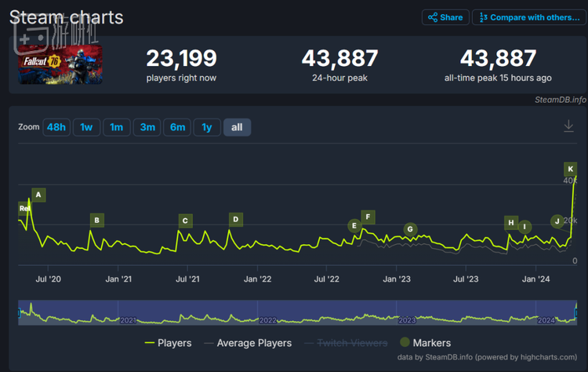
Task: Click marker A on the chart
Action: (38, 195)
